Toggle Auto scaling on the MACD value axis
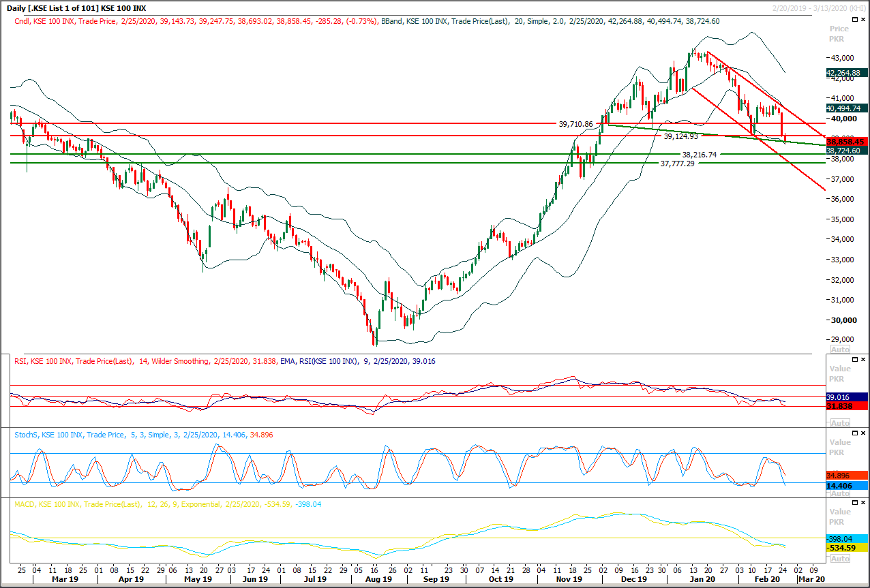The width and height of the screenshot is (870, 588). coord(839,557)
